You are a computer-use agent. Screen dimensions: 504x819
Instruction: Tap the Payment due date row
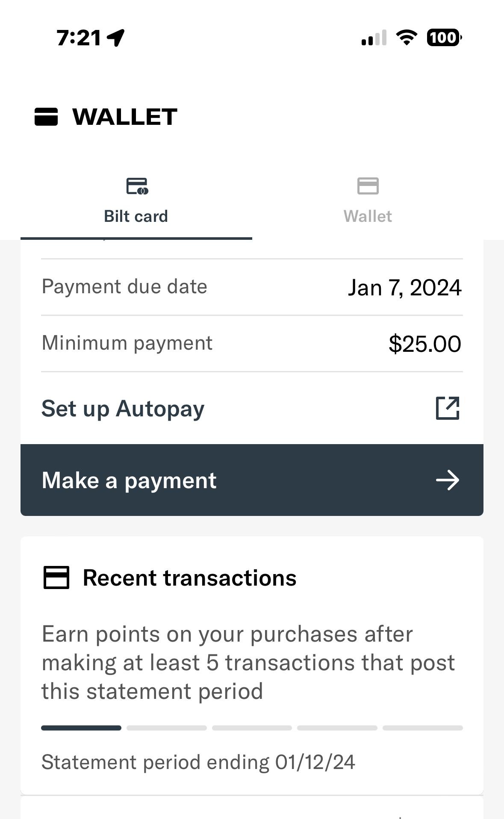pos(252,287)
